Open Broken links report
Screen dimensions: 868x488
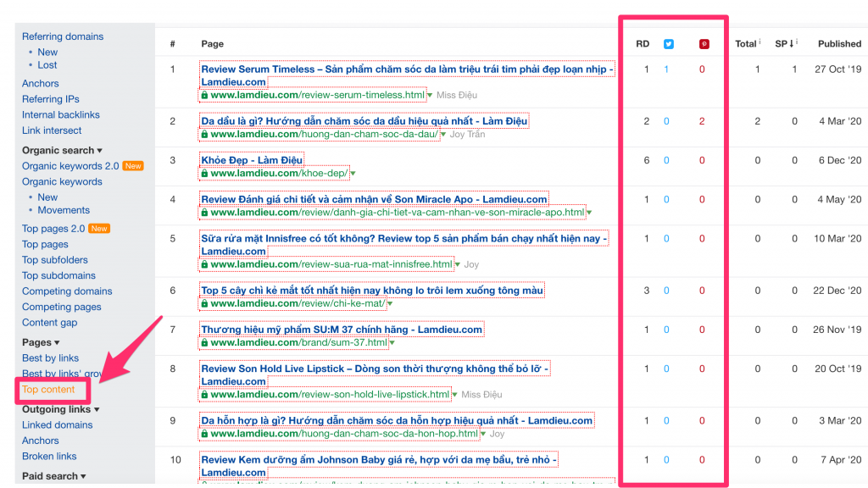click(49, 457)
